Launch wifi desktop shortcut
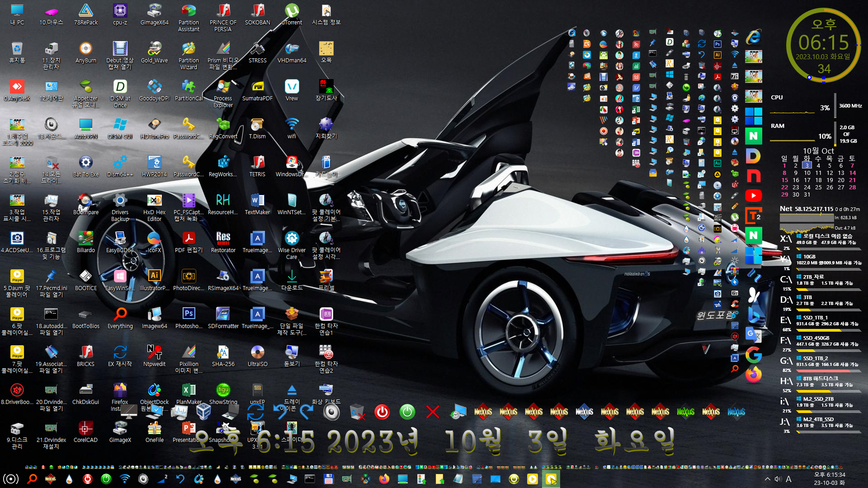Screen dimensions: 868x488 (x=292, y=128)
